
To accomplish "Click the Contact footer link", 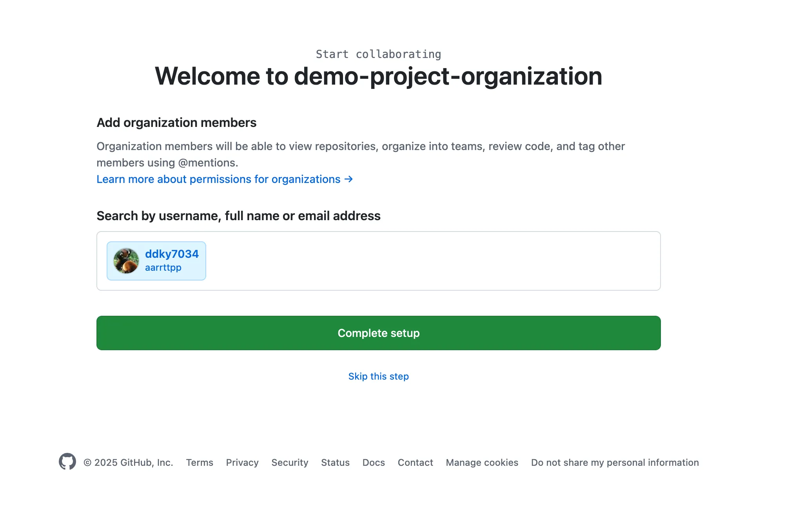I will point(415,463).
